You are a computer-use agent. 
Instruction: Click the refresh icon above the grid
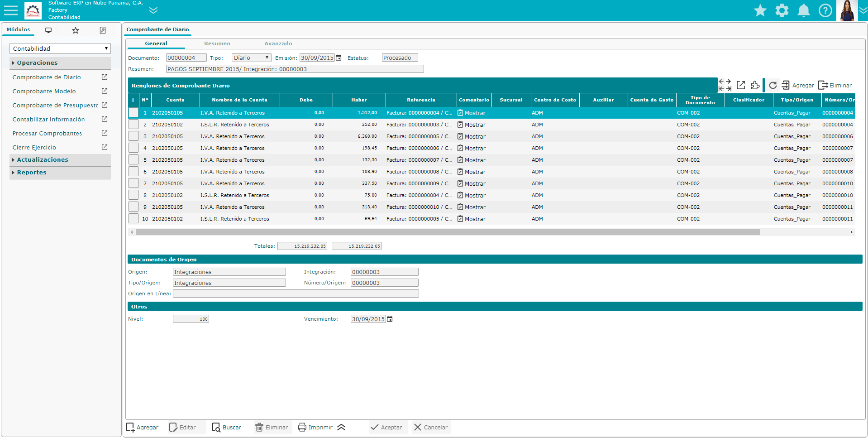click(773, 85)
